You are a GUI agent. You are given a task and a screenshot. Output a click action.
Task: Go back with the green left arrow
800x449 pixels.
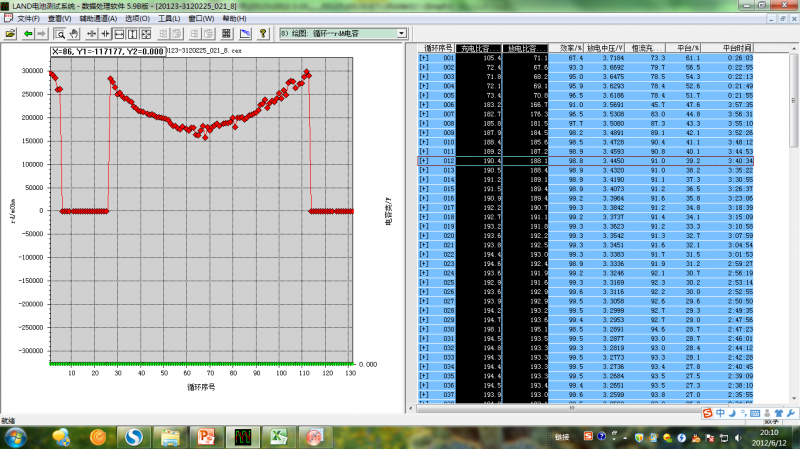[28, 34]
